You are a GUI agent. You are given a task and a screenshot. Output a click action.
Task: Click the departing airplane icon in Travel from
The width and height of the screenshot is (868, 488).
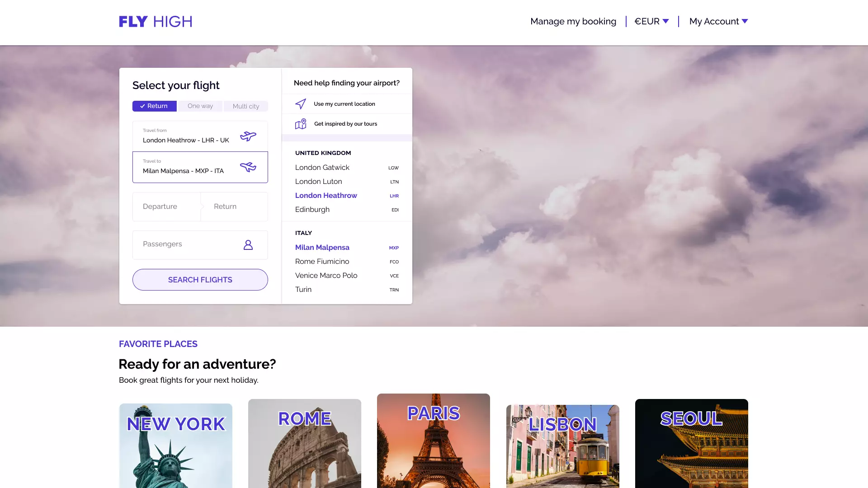[248, 136]
